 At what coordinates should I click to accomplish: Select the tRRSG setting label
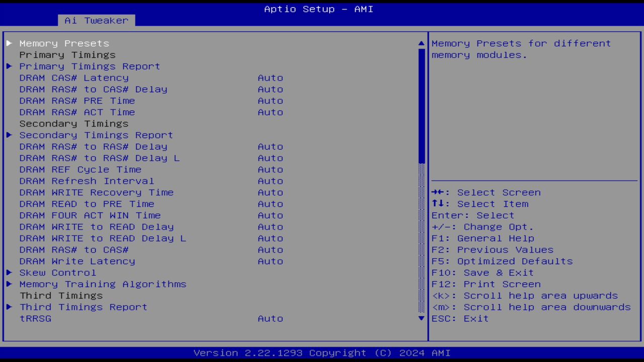pyautogui.click(x=35, y=319)
